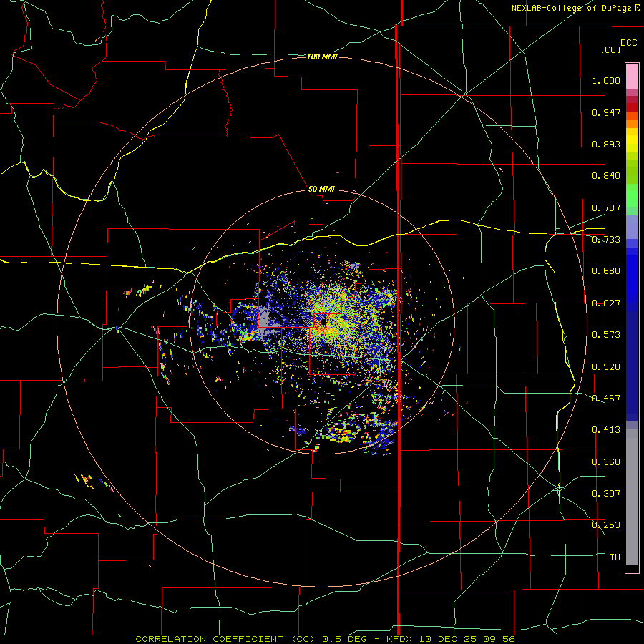The image size is (644, 644).
Task: Click the 0.520 color scale value
Action: [x=606, y=367]
